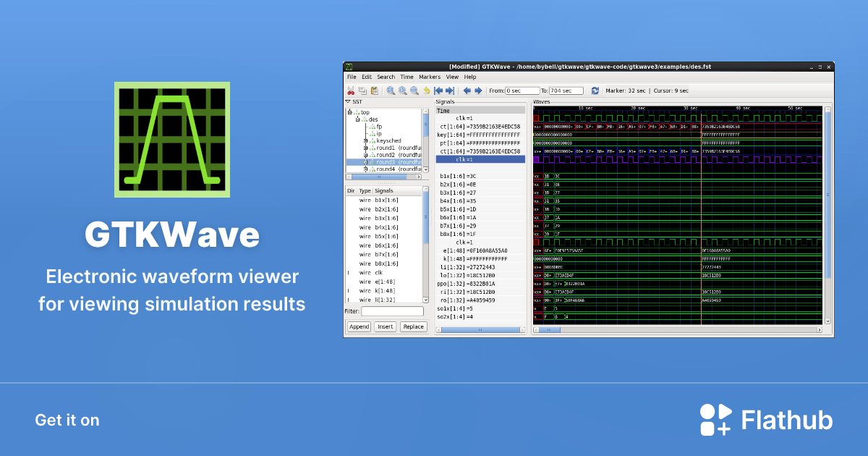Select the pt[1:64] signal row

coord(480,143)
